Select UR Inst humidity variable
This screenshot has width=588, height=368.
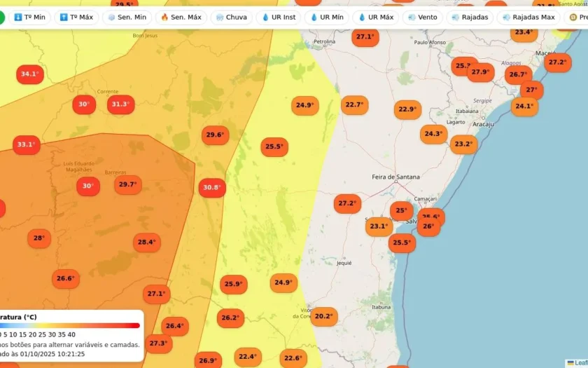(279, 18)
